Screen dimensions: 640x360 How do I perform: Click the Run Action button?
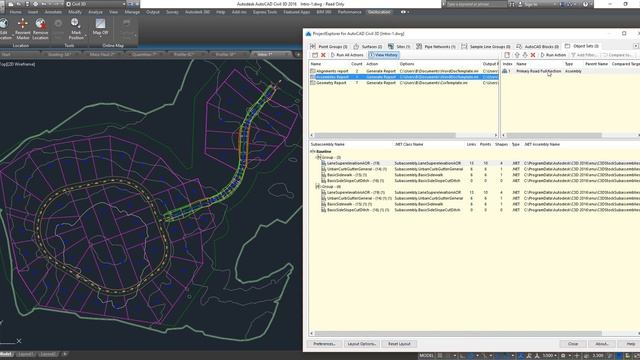553,55
